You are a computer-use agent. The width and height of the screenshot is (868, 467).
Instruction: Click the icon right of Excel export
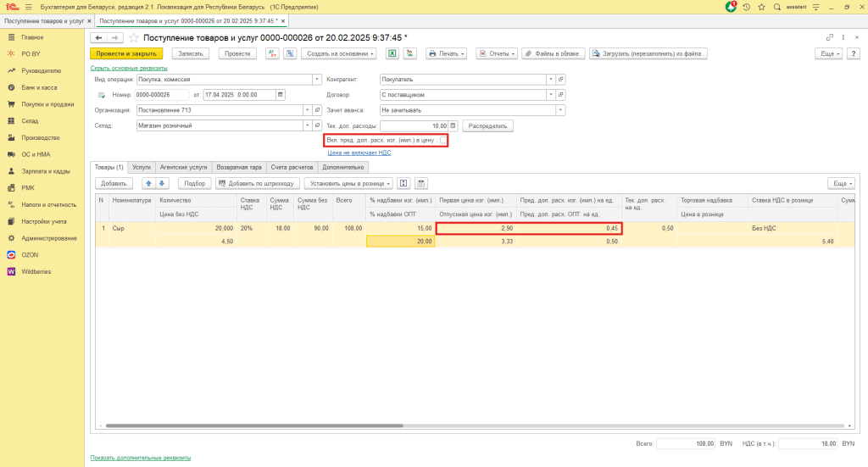409,53
